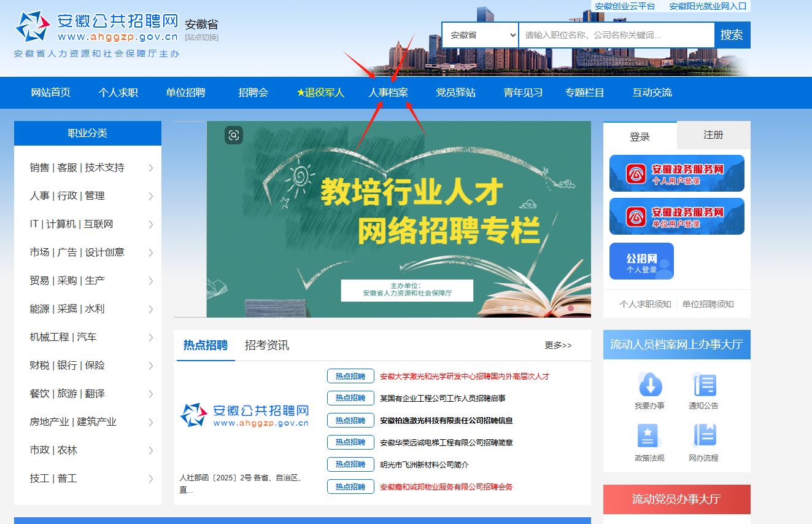This screenshot has height=524, width=812.
Task: Expand 市政 | 农林 category arrow
Action: (151, 451)
